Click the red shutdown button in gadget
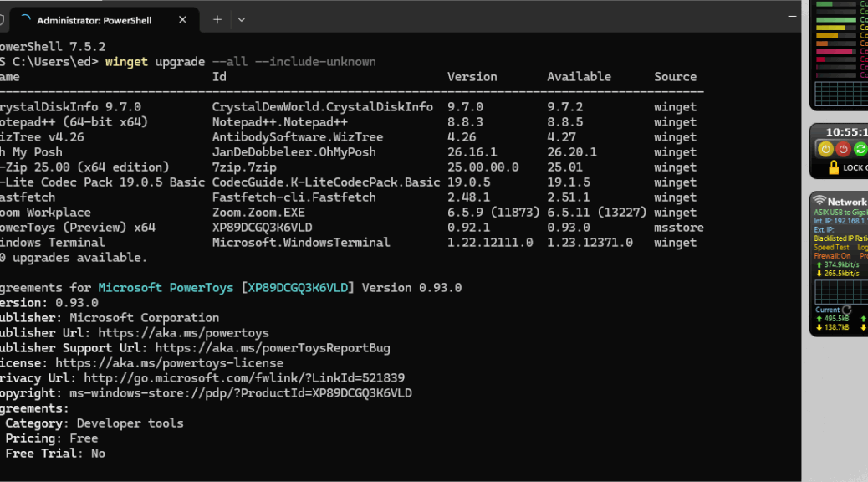The height and width of the screenshot is (482, 868). point(843,149)
